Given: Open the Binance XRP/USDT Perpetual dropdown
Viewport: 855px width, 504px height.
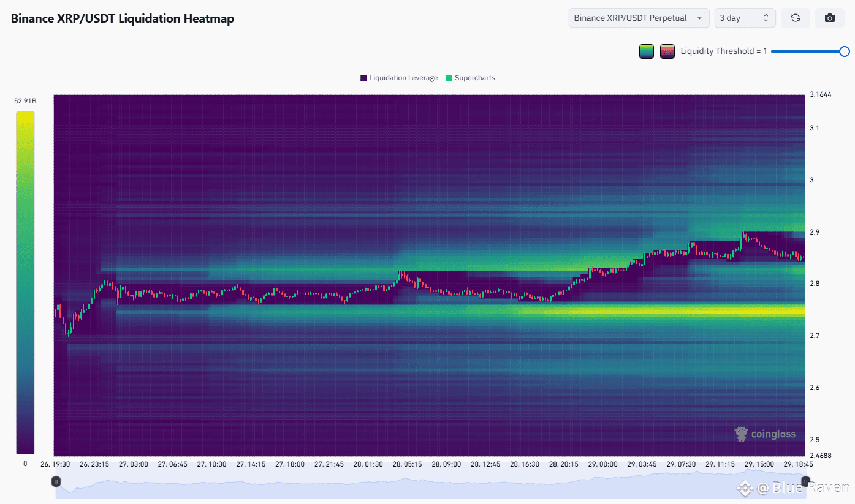Looking at the screenshot, I should pos(639,18).
